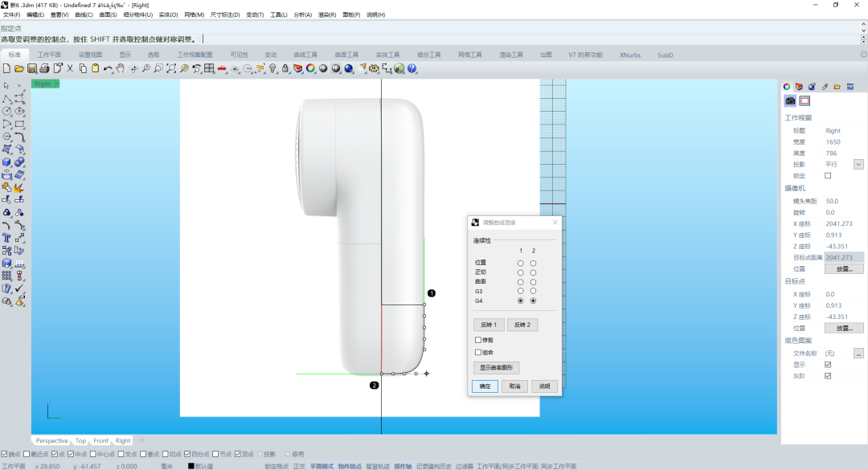Click the Print icon in toolbar
Viewport: 868px width, 470px height.
tap(45, 68)
